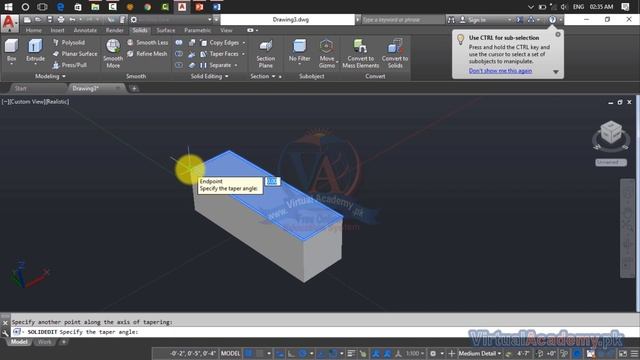Apply Smooth Less to mesh
The image size is (640, 360).
click(x=147, y=42)
